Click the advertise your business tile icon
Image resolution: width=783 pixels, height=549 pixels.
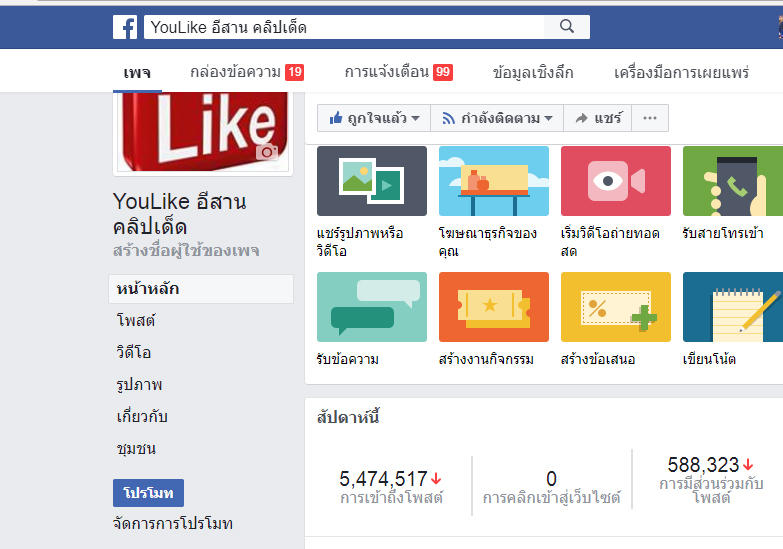coord(494,181)
